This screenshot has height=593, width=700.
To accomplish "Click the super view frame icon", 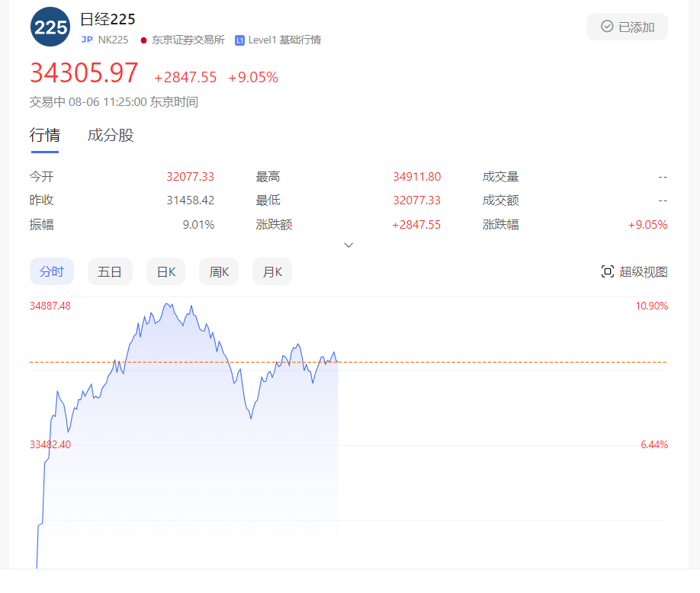I will 608,271.
